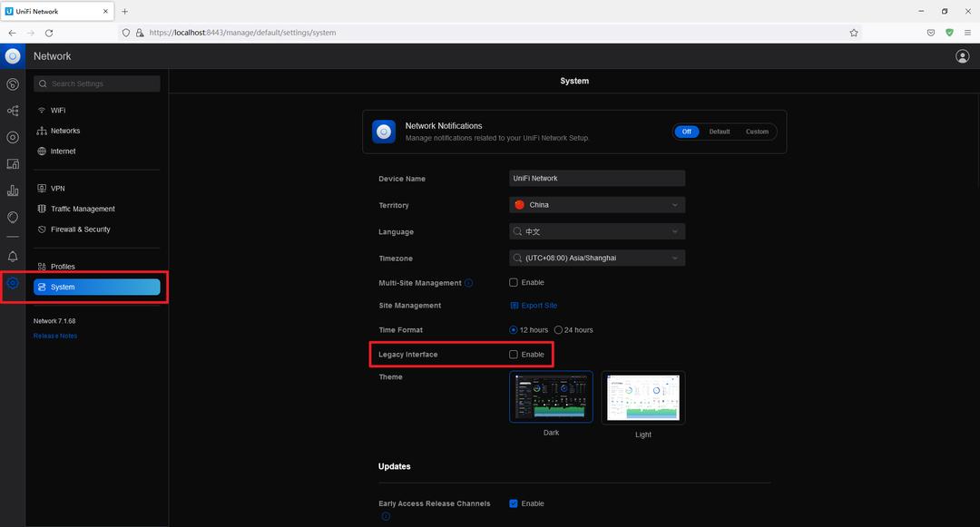Open Client Devices icon in left rail
The width and height of the screenshot is (980, 527).
pyautogui.click(x=13, y=164)
